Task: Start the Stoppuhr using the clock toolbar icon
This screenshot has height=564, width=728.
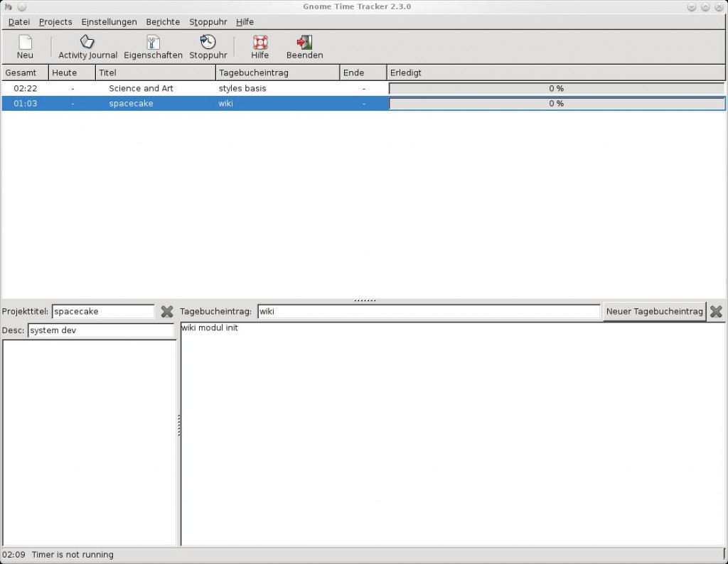Action: (x=208, y=44)
